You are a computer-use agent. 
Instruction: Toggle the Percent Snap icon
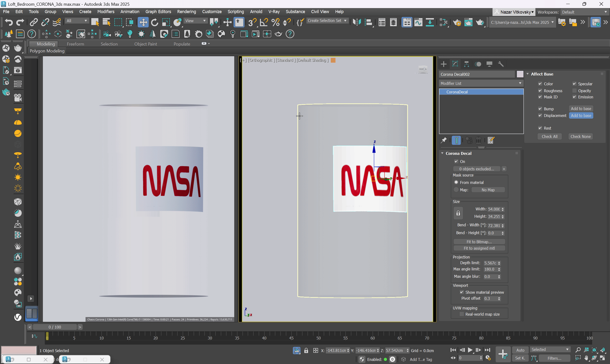point(275,22)
